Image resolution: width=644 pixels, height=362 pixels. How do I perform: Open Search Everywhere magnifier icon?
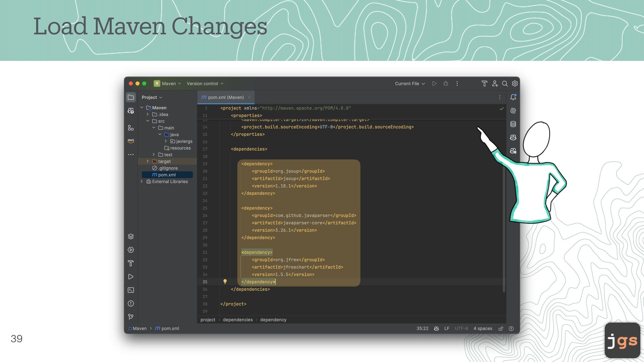[505, 83]
